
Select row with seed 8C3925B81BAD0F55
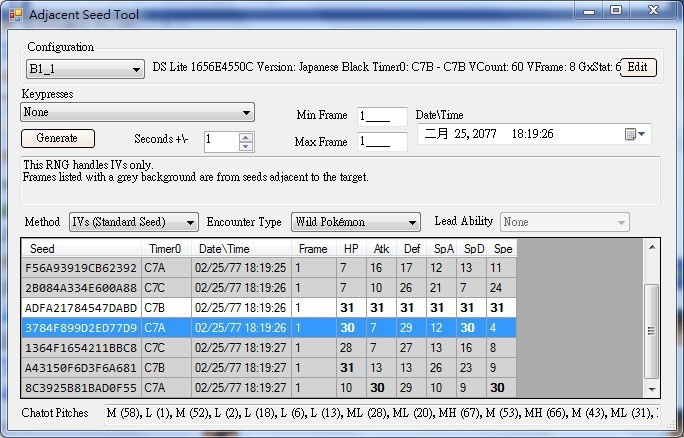pos(269,388)
